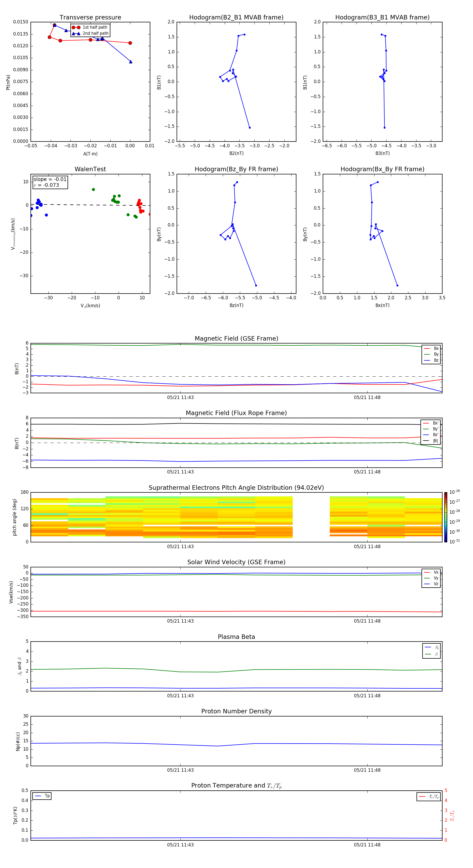Click the "Hodogram(B3_B1 MVAB frame)" title
The width and height of the screenshot is (473, 868).
pyautogui.click(x=382, y=18)
